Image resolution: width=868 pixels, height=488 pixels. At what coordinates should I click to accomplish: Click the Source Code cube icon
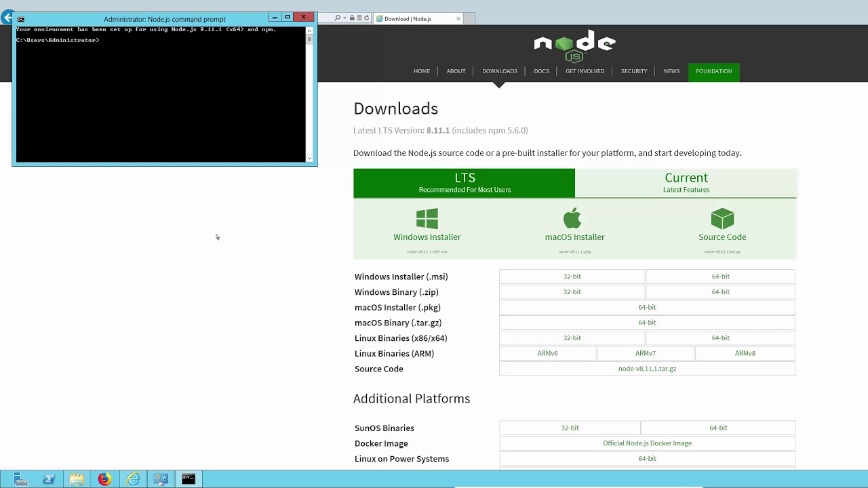(722, 219)
